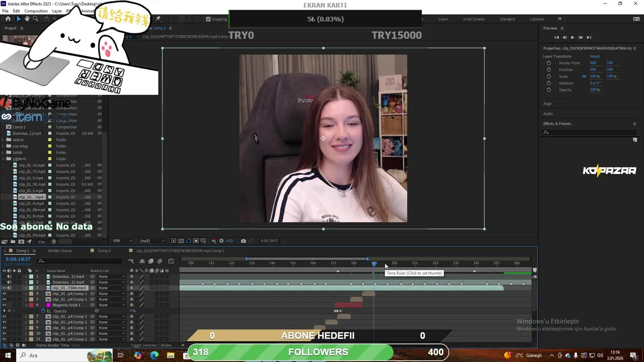Enable Frame Blending icon in timeline header
This screenshot has width=644, height=362.
click(151, 261)
